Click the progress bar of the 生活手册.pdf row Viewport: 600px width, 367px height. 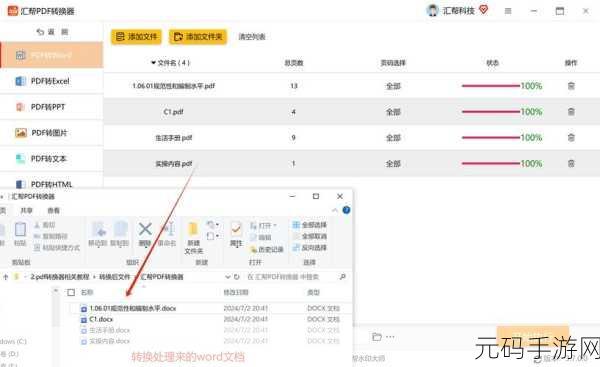(491, 137)
